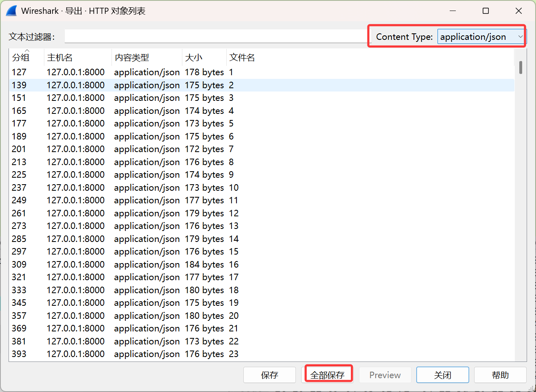Click the Content Type label text

click(404, 37)
